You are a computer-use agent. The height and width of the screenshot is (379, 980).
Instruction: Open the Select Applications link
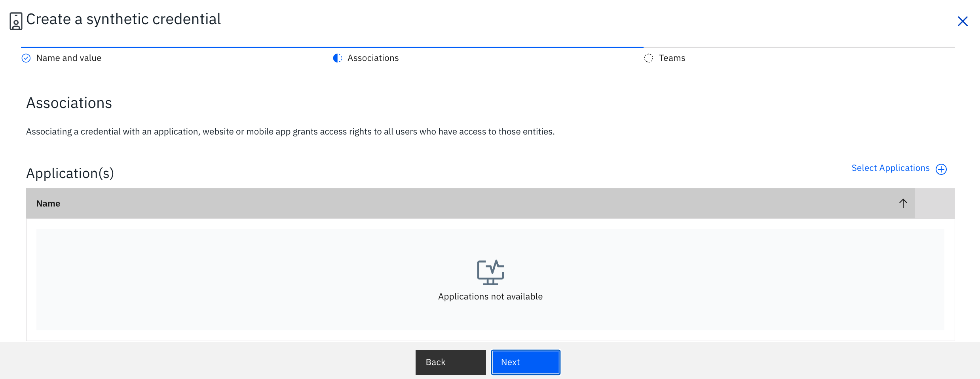[x=891, y=168]
